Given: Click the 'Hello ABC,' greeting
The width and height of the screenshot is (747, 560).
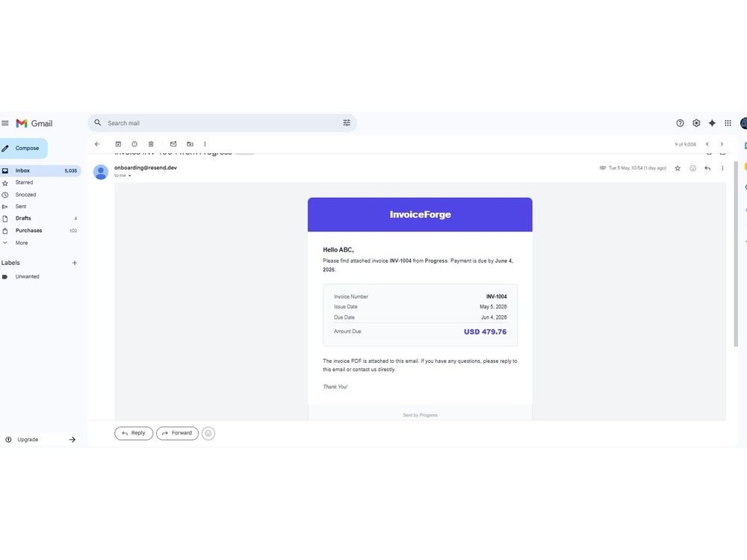Looking at the screenshot, I should [x=338, y=249].
